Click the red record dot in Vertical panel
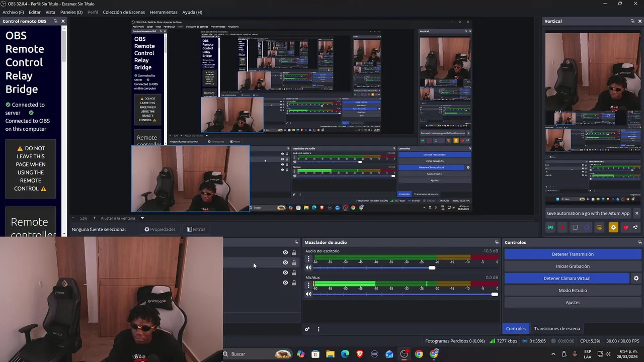Viewport: 644px width, 362px height. coord(562,227)
